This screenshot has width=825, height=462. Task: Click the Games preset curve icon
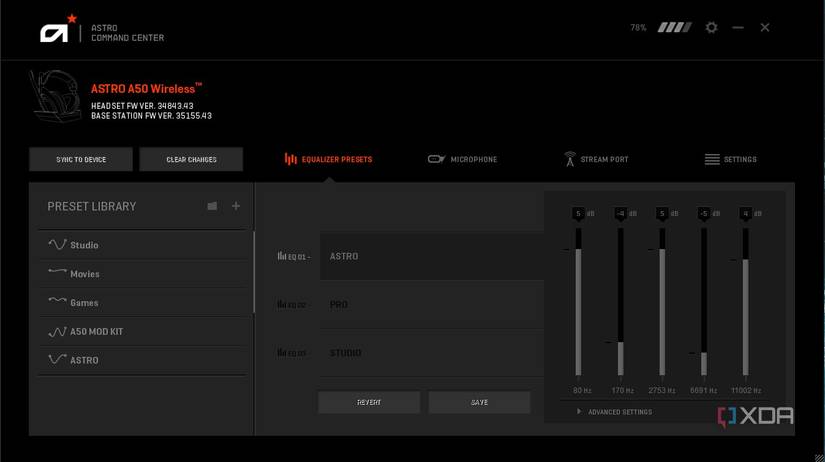click(x=57, y=300)
